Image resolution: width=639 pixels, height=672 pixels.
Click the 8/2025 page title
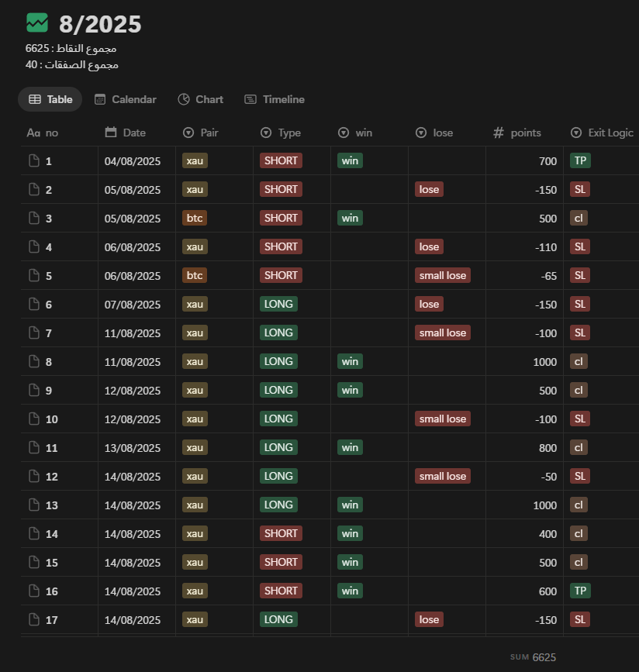pyautogui.click(x=100, y=24)
